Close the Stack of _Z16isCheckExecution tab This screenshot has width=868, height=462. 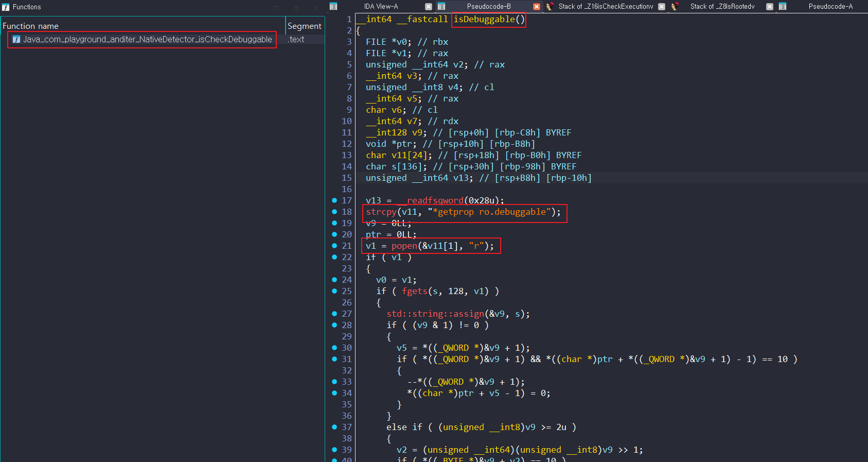(x=662, y=7)
